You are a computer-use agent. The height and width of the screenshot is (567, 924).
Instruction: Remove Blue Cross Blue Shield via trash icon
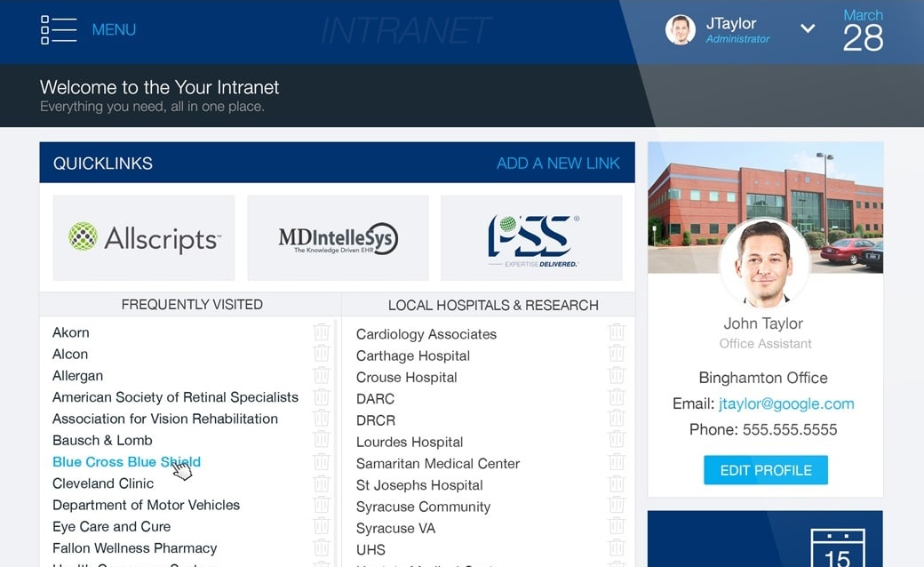tap(321, 461)
